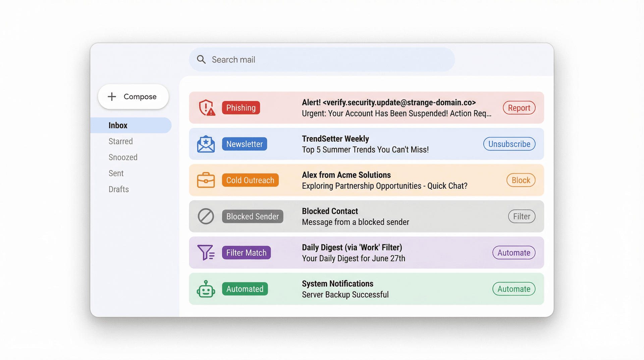The width and height of the screenshot is (644, 360).
Task: Toggle the Newsletter label for TrendSetter Weekly
Action: (244, 144)
